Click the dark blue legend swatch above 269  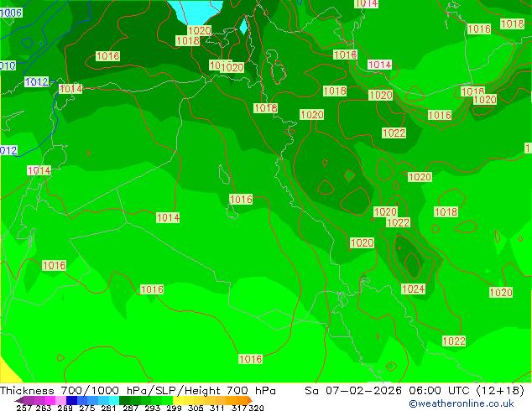click(x=71, y=400)
